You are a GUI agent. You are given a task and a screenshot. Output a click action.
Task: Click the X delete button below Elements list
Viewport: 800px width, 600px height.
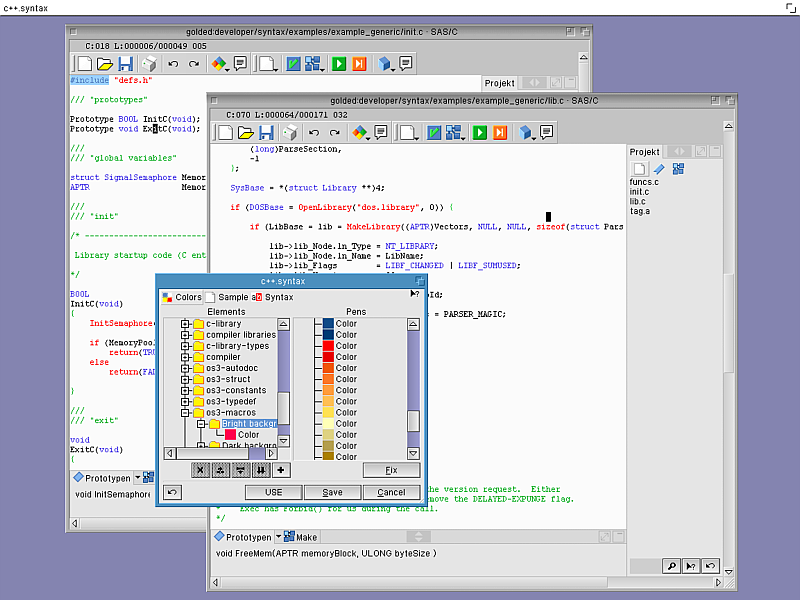pos(200,470)
